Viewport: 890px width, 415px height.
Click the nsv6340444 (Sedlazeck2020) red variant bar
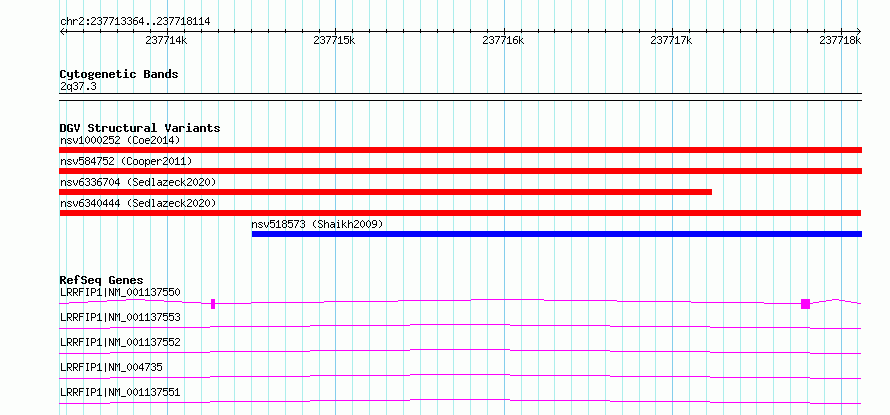coord(460,213)
